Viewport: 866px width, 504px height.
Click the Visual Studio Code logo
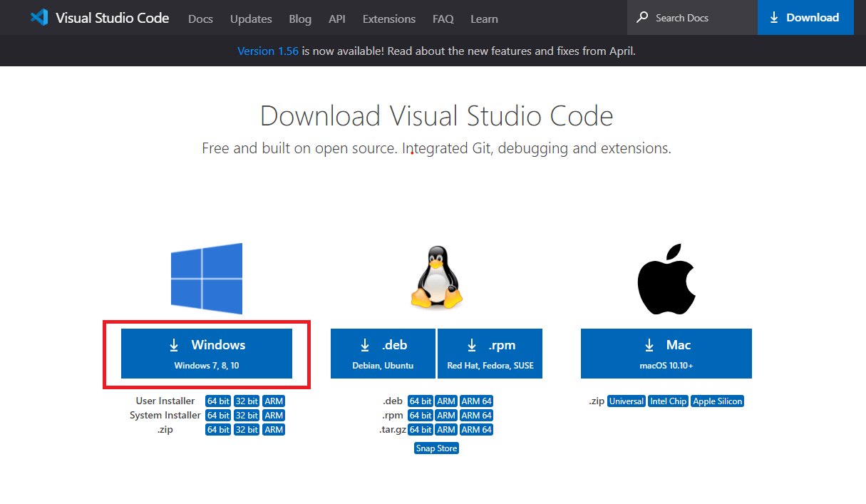click(39, 17)
